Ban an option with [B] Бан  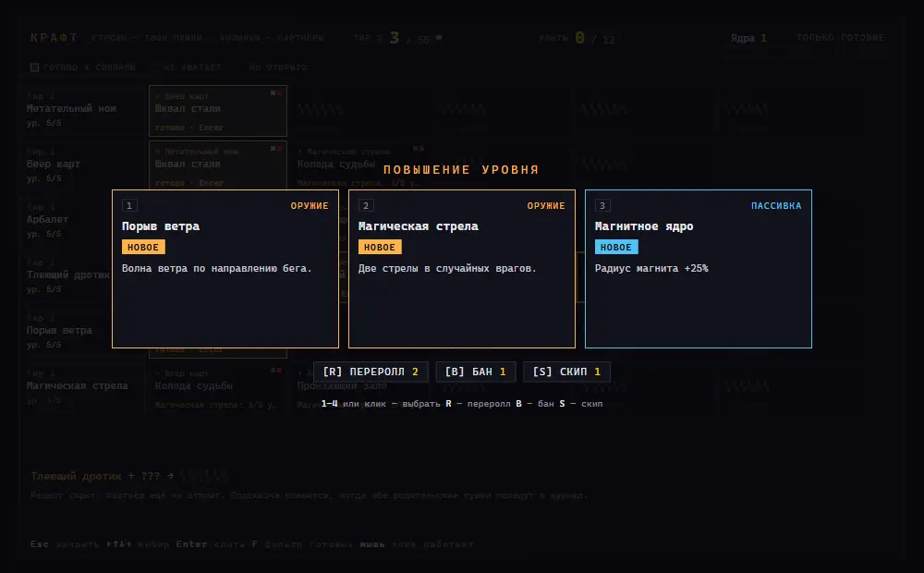(476, 372)
